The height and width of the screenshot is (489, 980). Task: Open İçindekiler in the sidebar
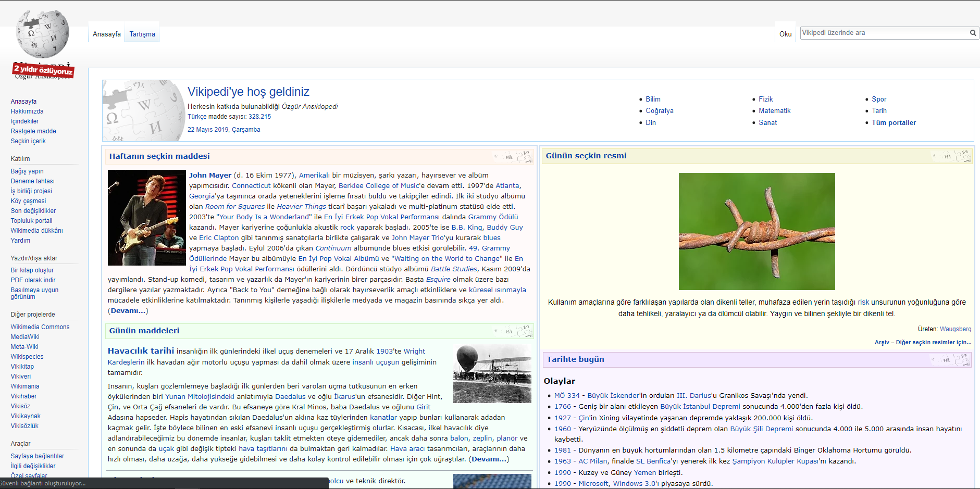point(25,121)
